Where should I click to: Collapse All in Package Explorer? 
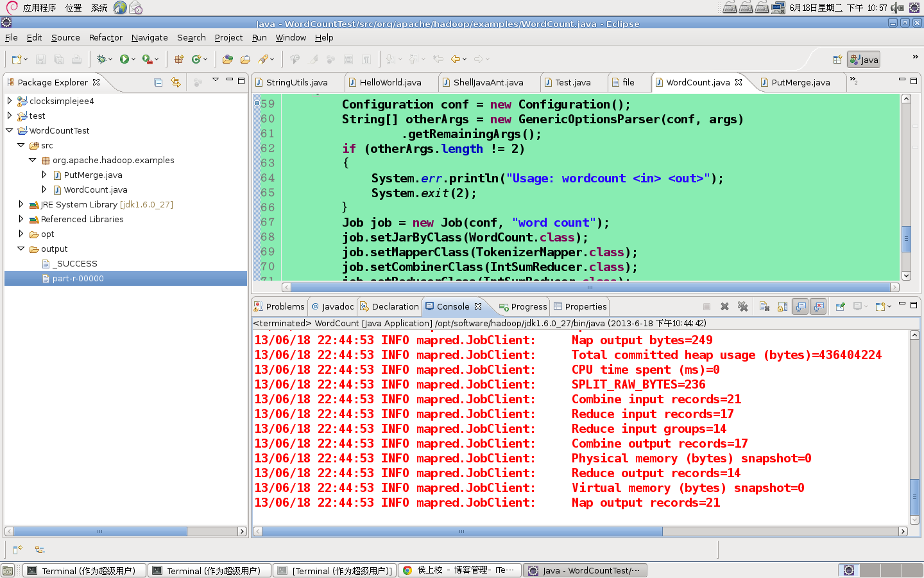point(158,82)
